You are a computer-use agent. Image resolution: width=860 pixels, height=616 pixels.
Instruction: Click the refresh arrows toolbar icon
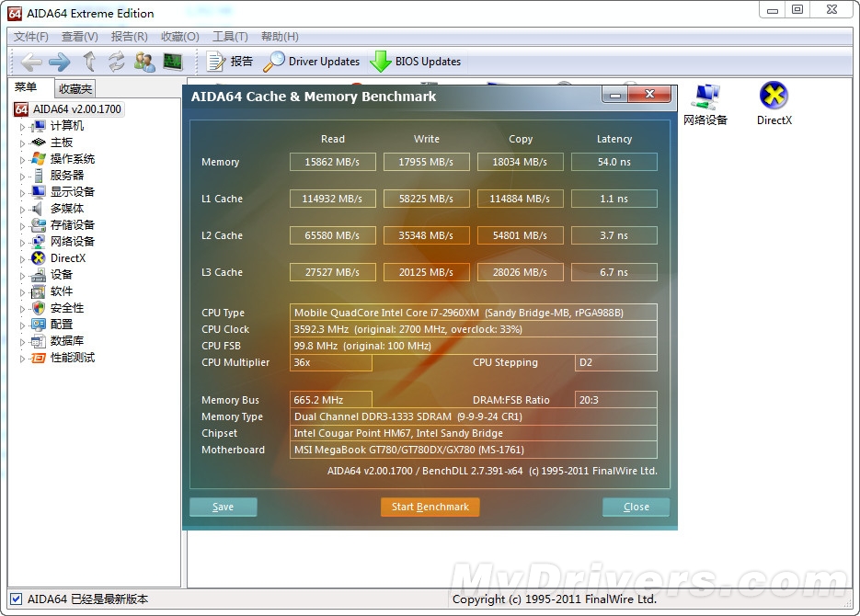tap(116, 62)
